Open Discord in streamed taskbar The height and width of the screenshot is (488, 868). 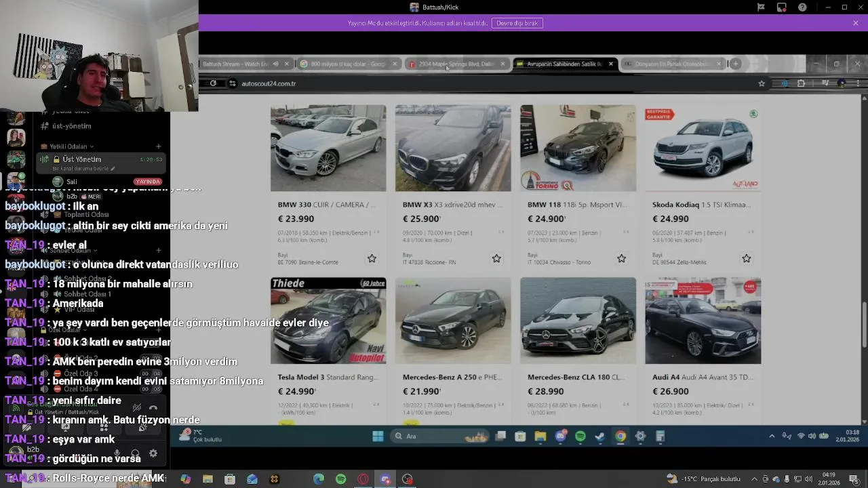(561, 436)
